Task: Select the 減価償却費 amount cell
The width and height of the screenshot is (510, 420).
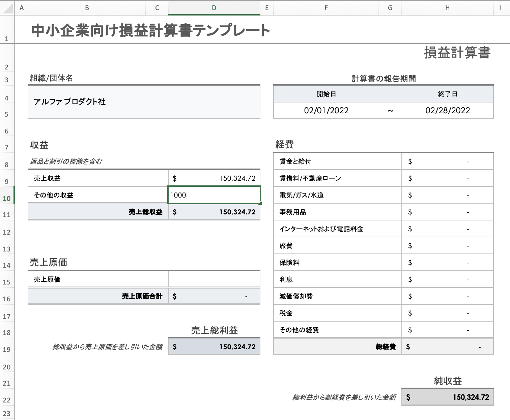Action: (448, 296)
